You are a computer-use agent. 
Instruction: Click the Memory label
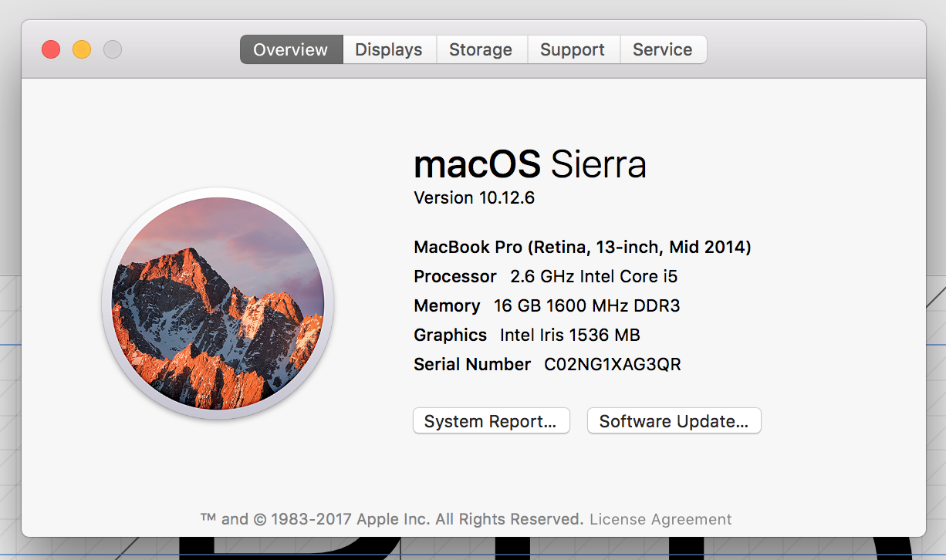pos(447,305)
